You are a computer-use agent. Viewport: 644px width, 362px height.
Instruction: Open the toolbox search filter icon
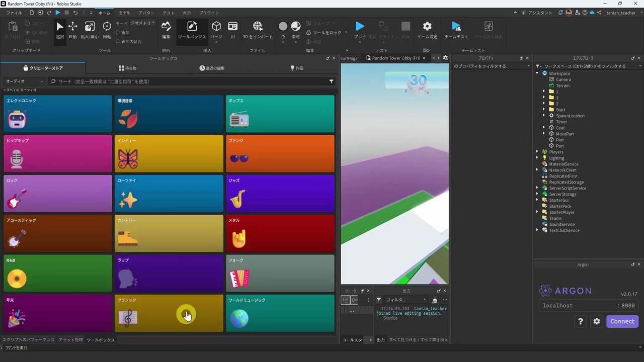[331, 81]
